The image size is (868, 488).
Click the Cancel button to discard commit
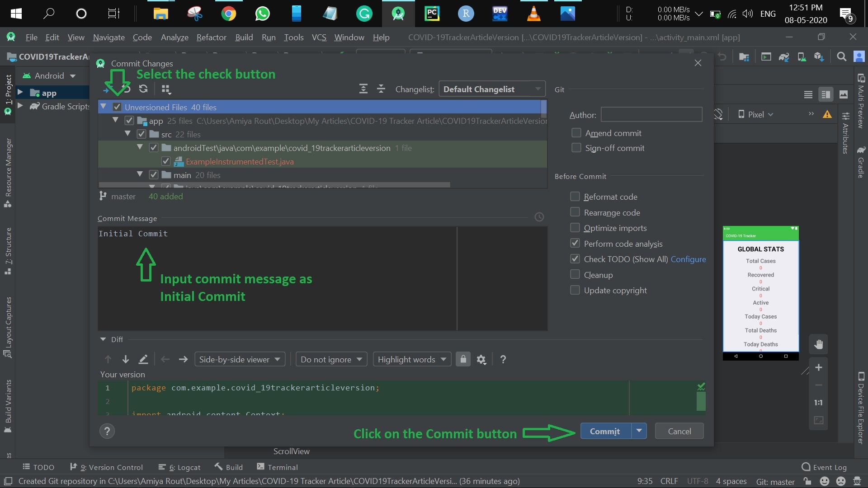click(679, 431)
